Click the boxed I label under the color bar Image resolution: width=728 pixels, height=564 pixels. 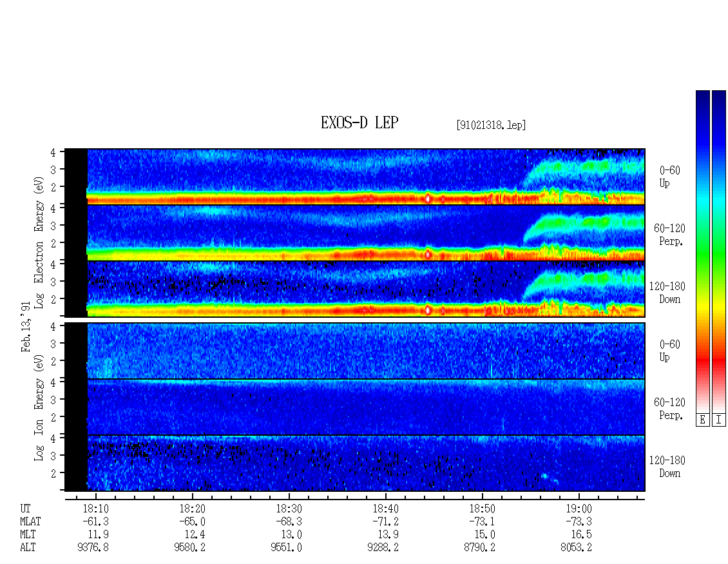[x=719, y=420]
